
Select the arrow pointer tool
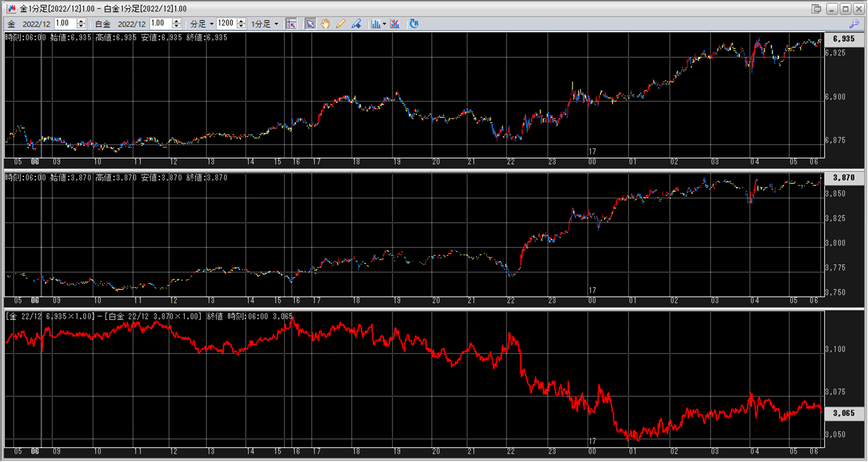310,24
